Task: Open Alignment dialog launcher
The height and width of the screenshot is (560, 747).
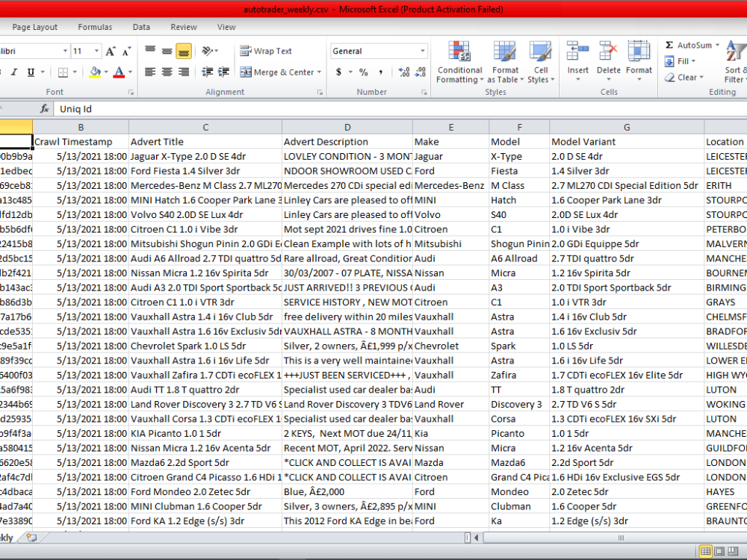Action: pyautogui.click(x=320, y=93)
